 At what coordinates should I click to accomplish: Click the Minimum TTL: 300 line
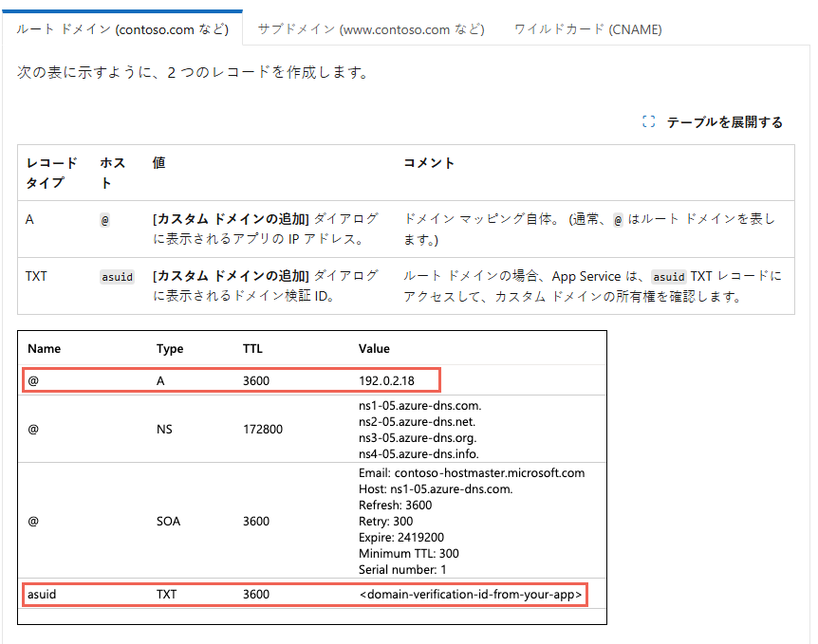tap(409, 553)
